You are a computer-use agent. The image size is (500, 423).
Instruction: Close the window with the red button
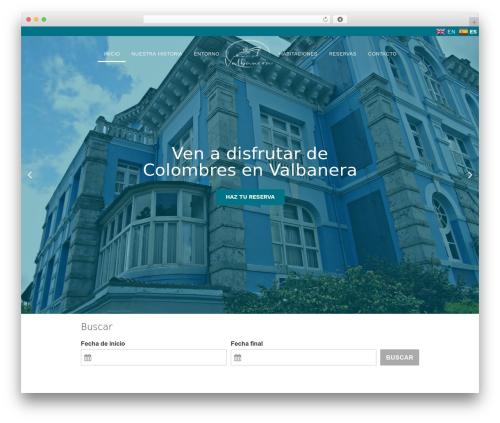29,19
